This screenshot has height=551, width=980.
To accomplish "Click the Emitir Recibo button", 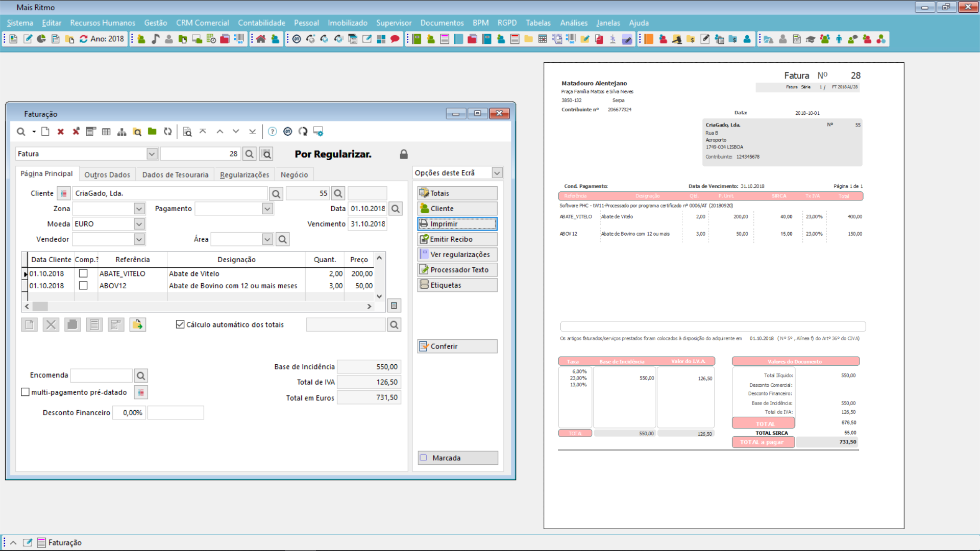I will point(457,239).
